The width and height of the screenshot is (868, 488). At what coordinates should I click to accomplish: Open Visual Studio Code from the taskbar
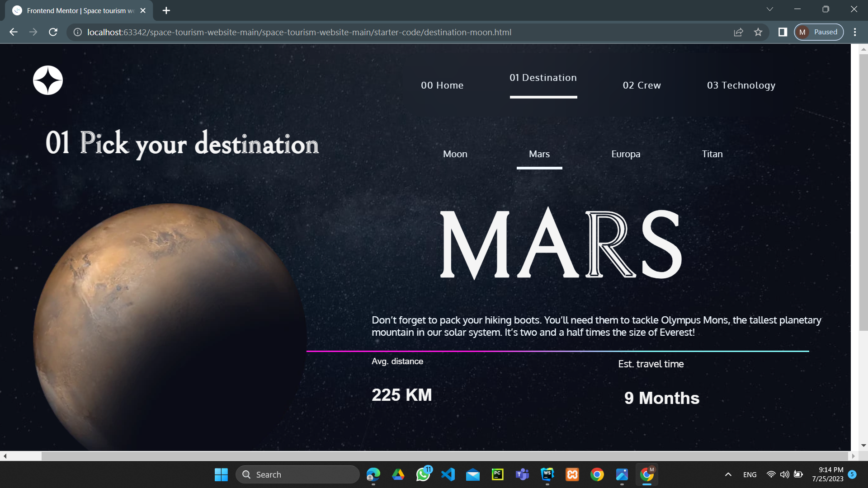click(x=448, y=474)
